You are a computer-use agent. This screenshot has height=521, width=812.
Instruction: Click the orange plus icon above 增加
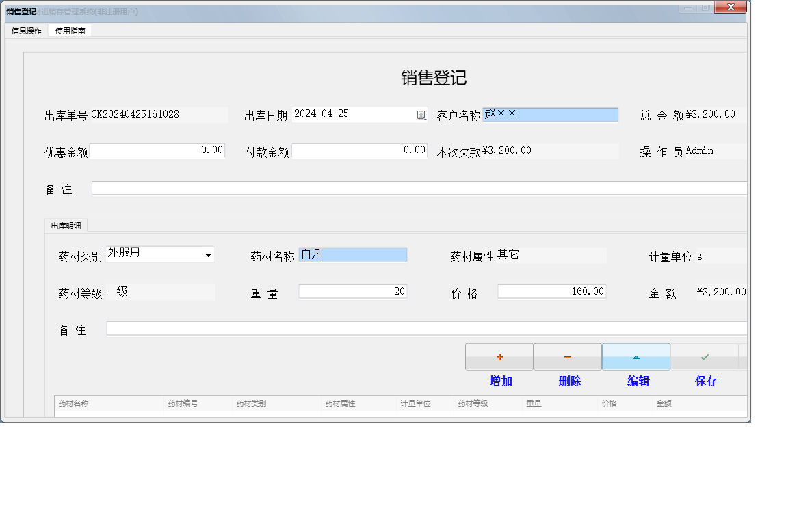tap(499, 356)
